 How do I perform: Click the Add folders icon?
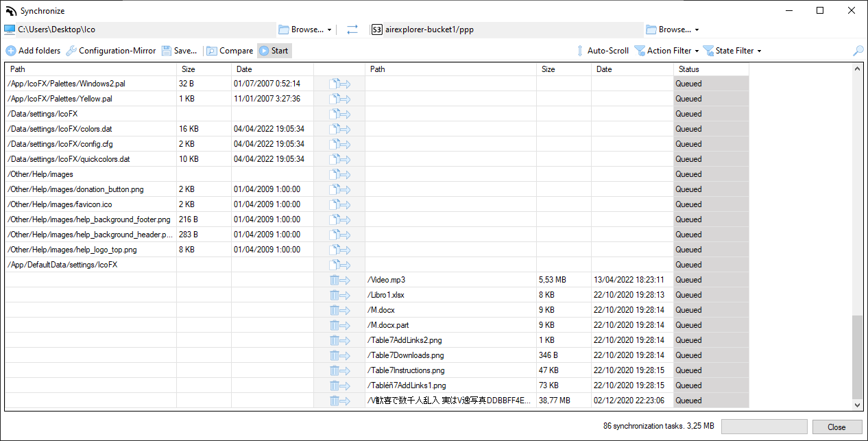click(11, 50)
